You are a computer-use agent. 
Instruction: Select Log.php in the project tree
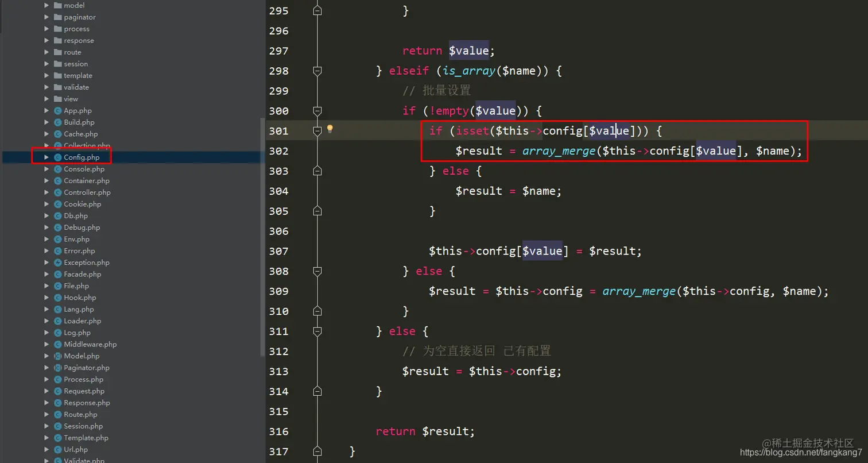(77, 333)
